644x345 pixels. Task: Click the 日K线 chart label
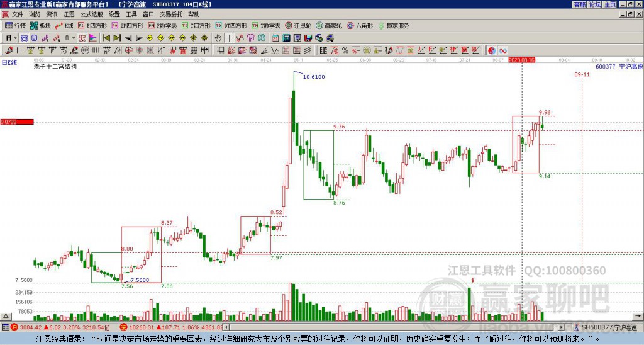[x=9, y=63]
